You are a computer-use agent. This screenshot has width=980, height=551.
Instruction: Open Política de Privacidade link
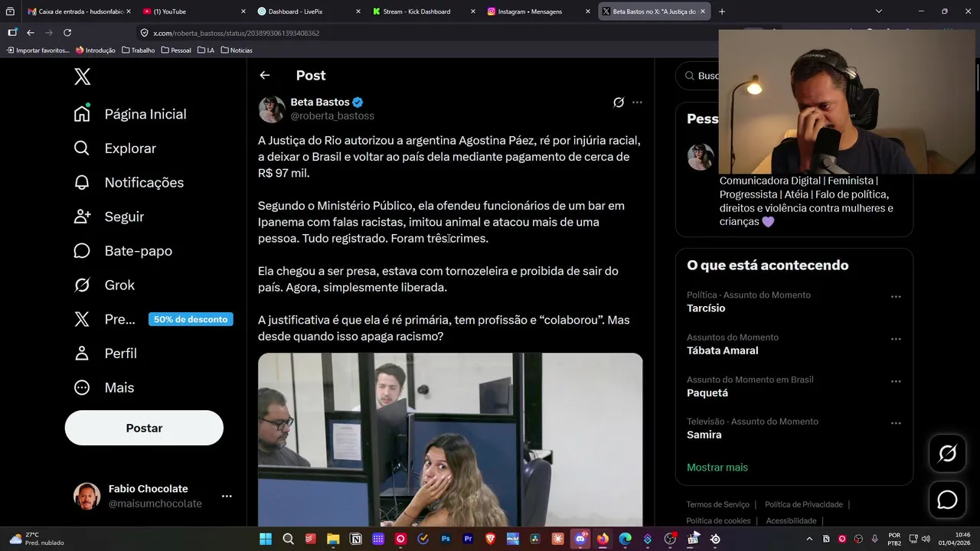pyautogui.click(x=804, y=504)
